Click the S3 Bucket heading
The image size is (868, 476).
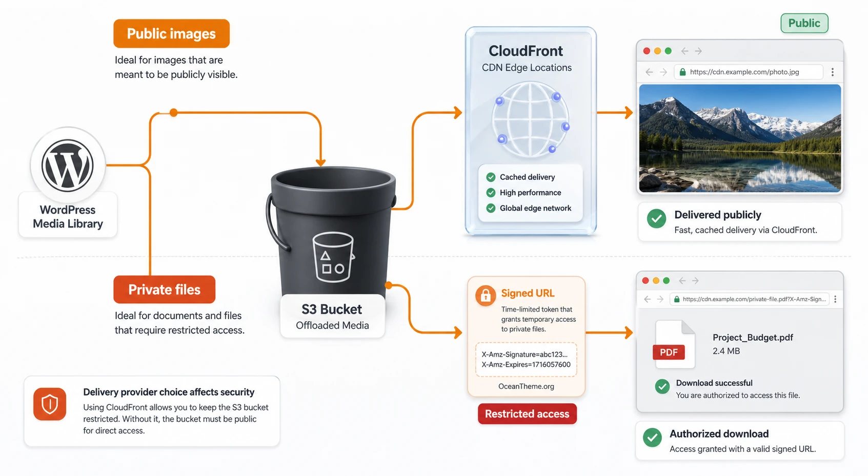pyautogui.click(x=332, y=309)
